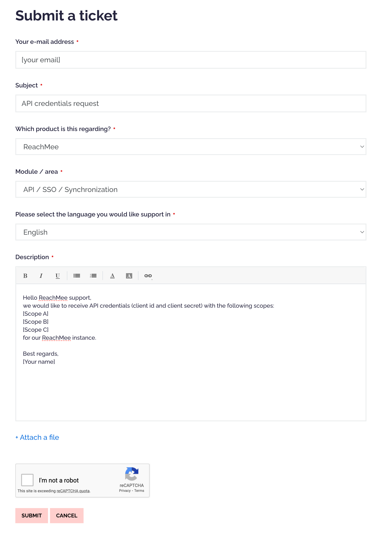Toggle bold formatting in description editor

pos(25,276)
